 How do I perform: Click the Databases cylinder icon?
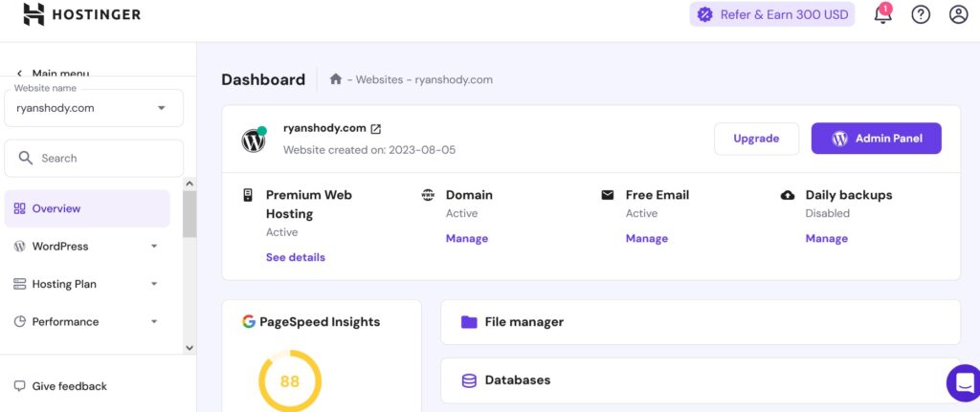tap(469, 380)
